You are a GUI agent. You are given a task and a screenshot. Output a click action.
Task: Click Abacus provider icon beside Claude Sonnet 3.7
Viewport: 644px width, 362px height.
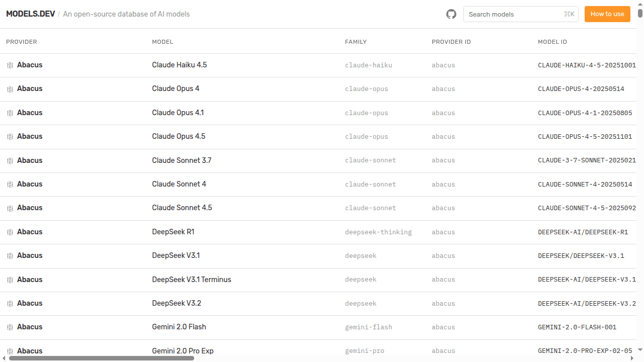(10, 161)
